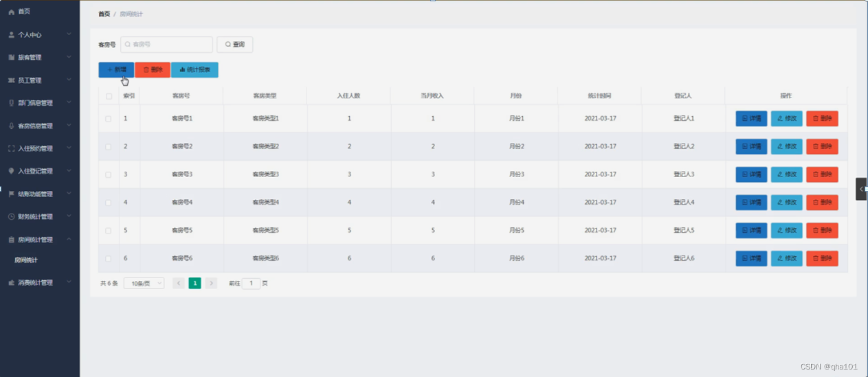Click the cell 客房类型3
This screenshot has height=377, width=868.
pyautogui.click(x=265, y=174)
